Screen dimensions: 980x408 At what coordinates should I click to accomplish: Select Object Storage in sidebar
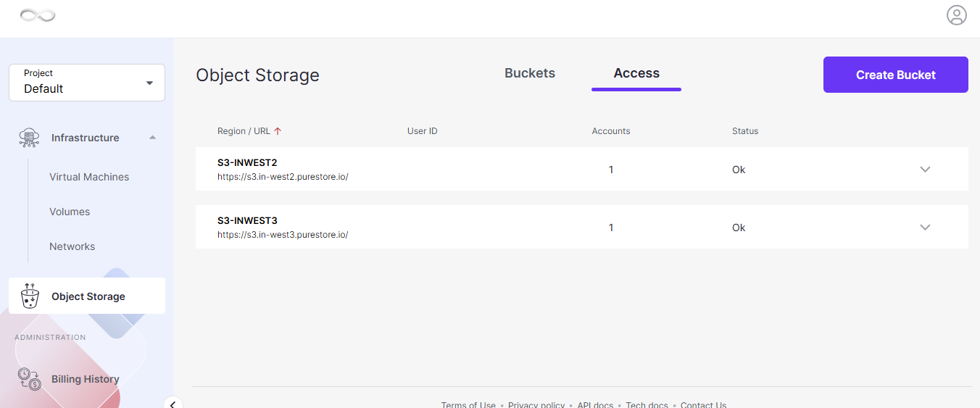pos(87,296)
